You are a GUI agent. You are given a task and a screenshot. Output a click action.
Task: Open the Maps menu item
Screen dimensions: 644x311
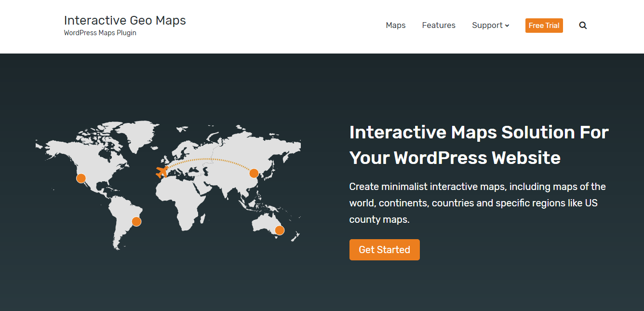point(396,26)
